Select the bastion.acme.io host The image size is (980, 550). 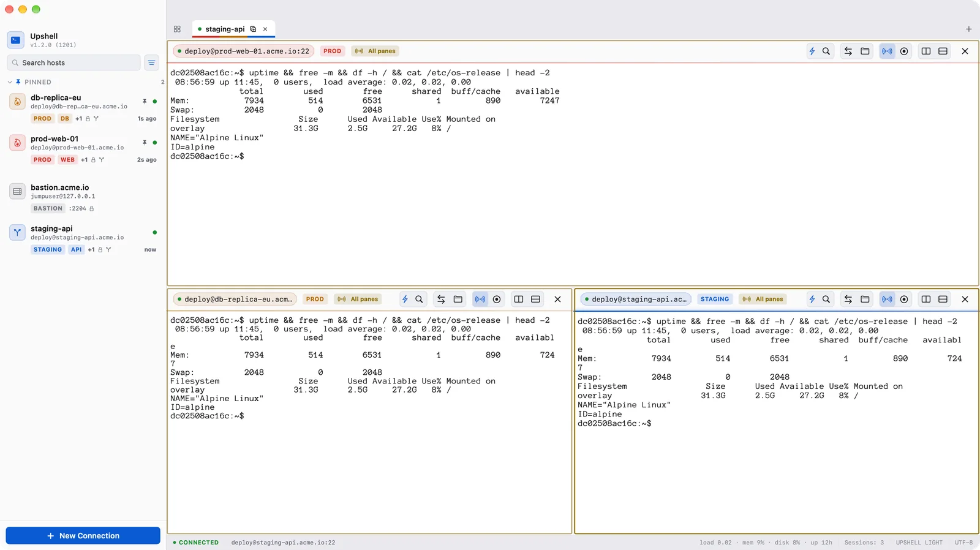tap(83, 198)
